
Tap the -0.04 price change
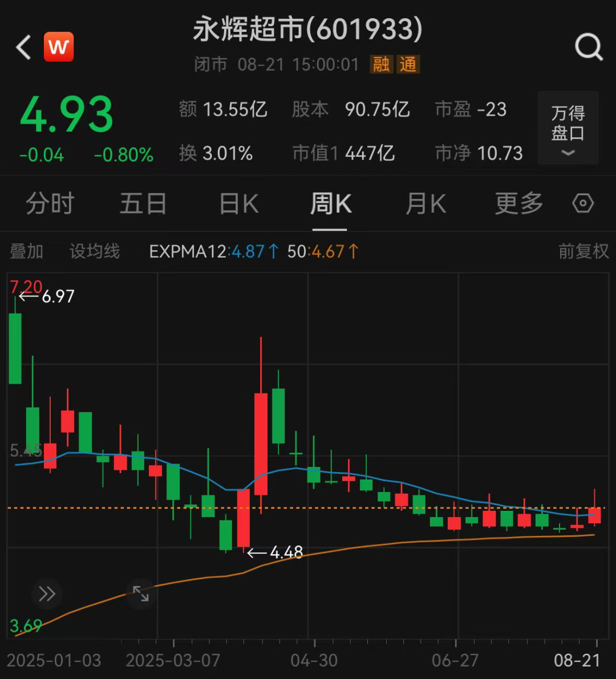coord(42,155)
